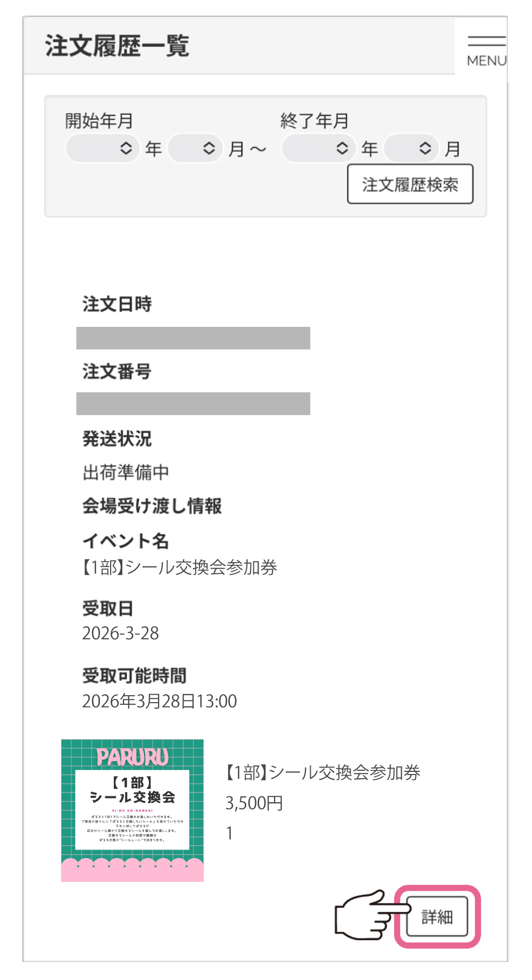Click product name beside the thumbnail
Image resolution: width=532 pixels, height=980 pixels.
[323, 772]
